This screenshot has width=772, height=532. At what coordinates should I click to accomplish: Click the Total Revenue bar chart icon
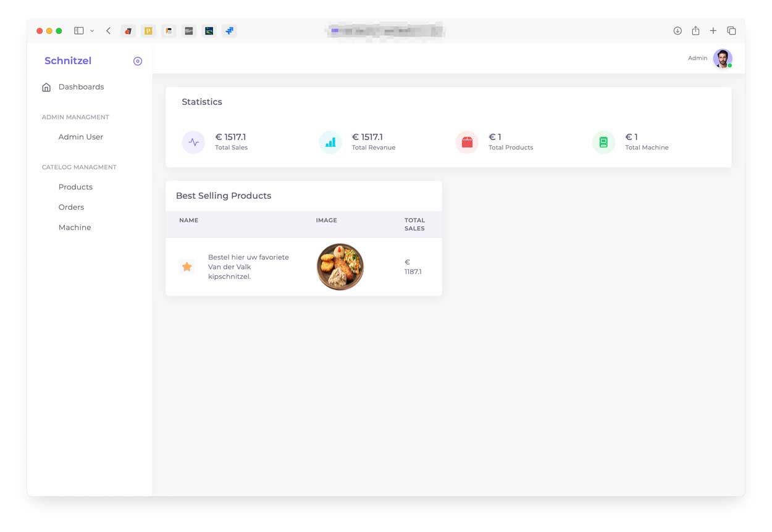330,142
